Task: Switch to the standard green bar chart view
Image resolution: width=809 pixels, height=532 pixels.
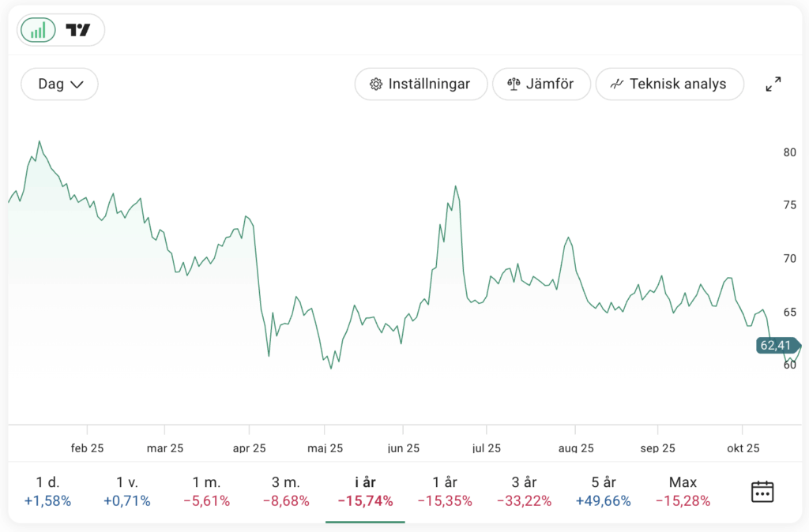Action: pos(38,30)
